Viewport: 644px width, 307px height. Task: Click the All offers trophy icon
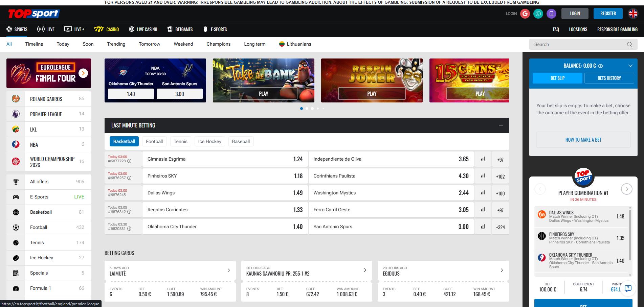16,182
